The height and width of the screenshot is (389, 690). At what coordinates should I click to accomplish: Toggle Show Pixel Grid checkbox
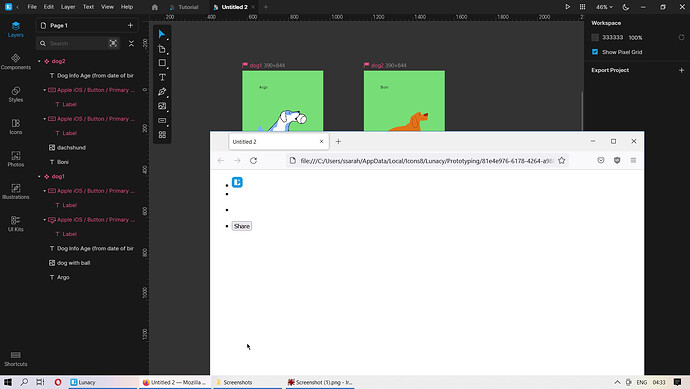tap(595, 52)
